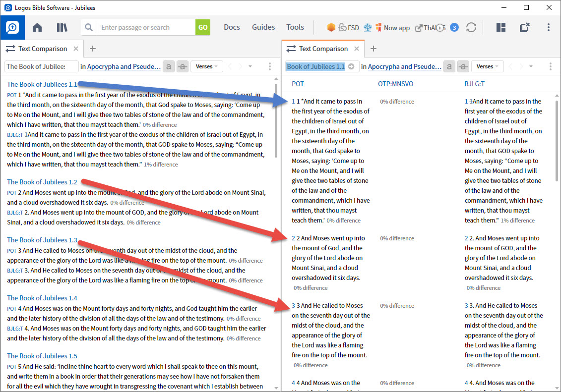
Task: Open the Docs menu
Action: coord(232,27)
